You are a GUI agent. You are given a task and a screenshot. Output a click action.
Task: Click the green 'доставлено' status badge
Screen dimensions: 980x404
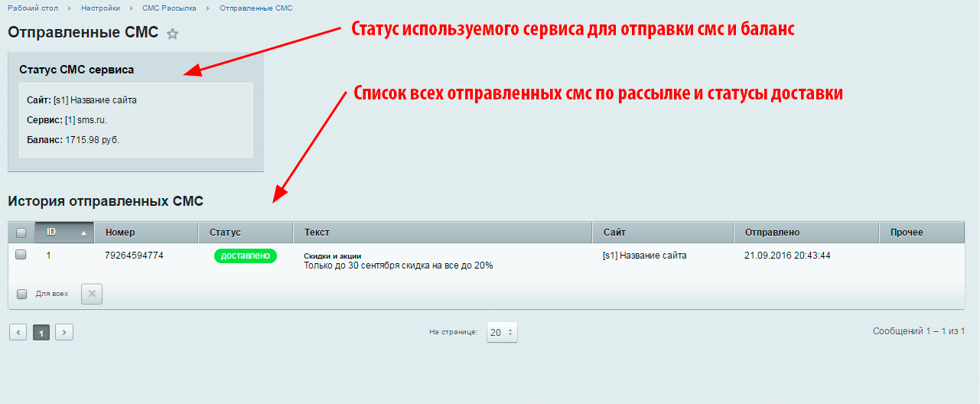pos(245,256)
